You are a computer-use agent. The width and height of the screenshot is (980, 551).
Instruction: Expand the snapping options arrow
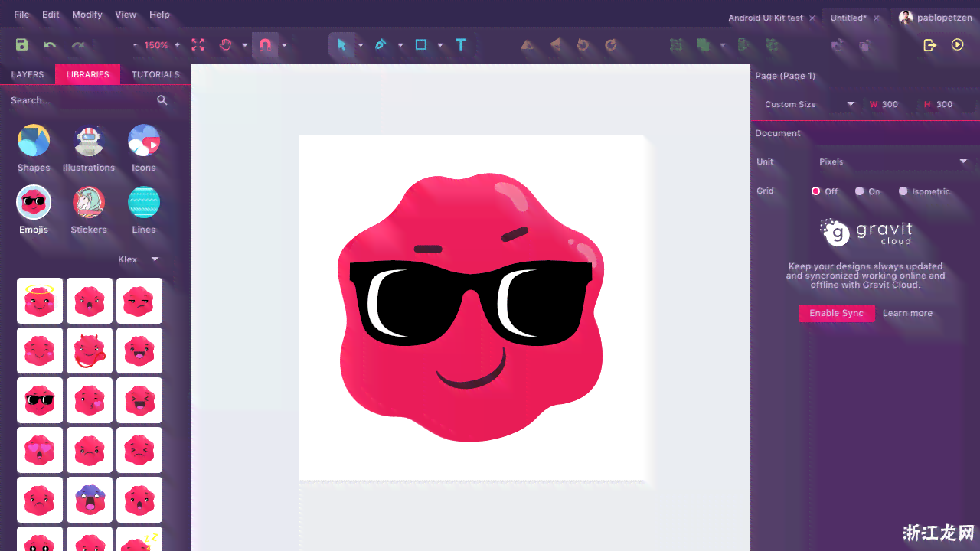[x=284, y=45]
